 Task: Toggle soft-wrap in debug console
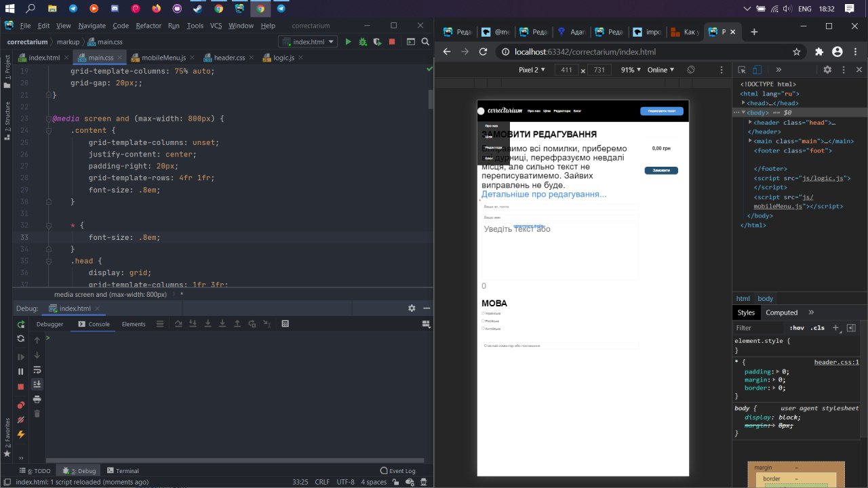click(37, 370)
